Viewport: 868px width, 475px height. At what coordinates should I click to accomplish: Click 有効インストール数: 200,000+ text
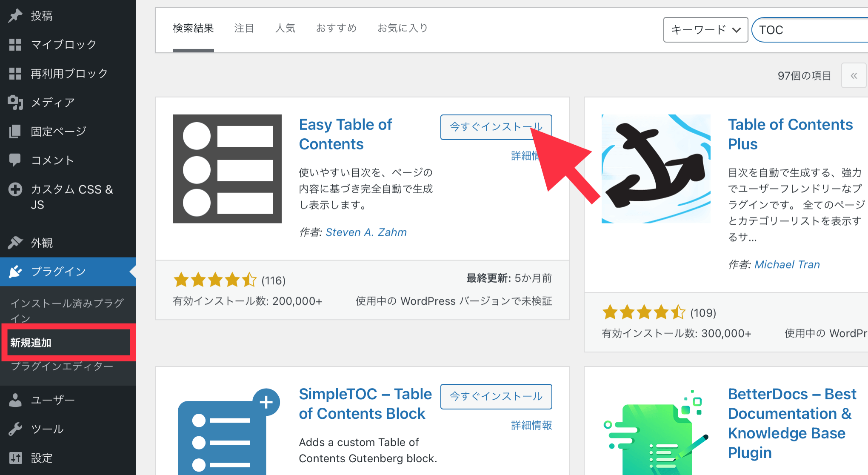tap(248, 301)
